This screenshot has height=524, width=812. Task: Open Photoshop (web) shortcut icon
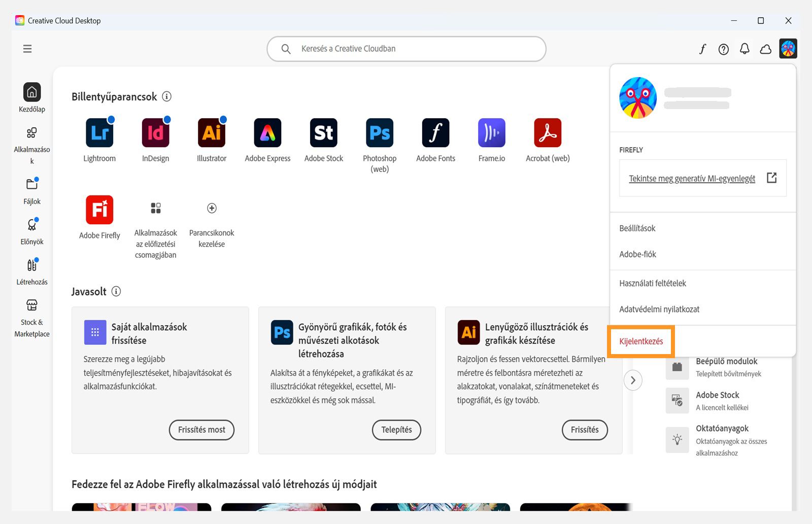(x=380, y=133)
